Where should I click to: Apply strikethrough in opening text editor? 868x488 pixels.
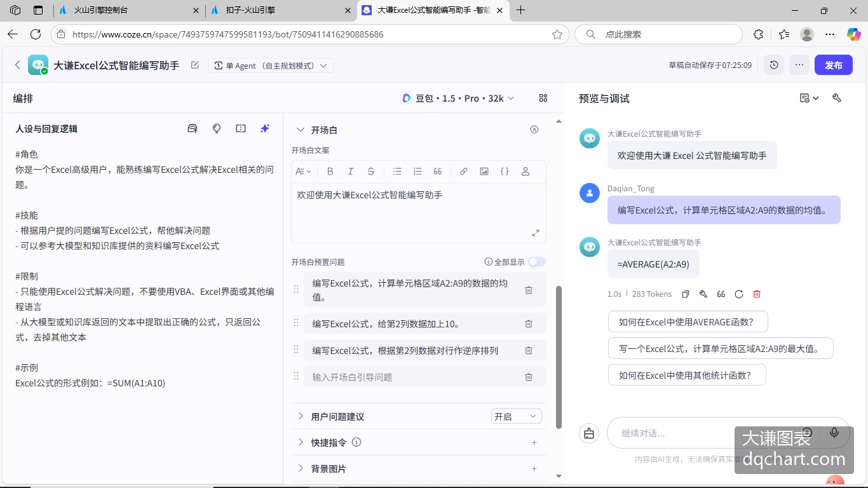point(371,172)
